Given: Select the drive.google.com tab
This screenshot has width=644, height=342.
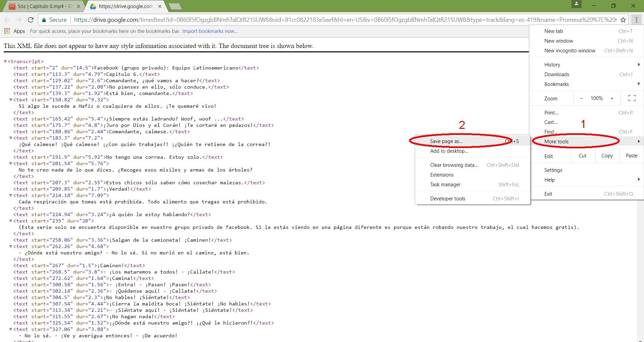Looking at the screenshot, I should tap(126, 6).
